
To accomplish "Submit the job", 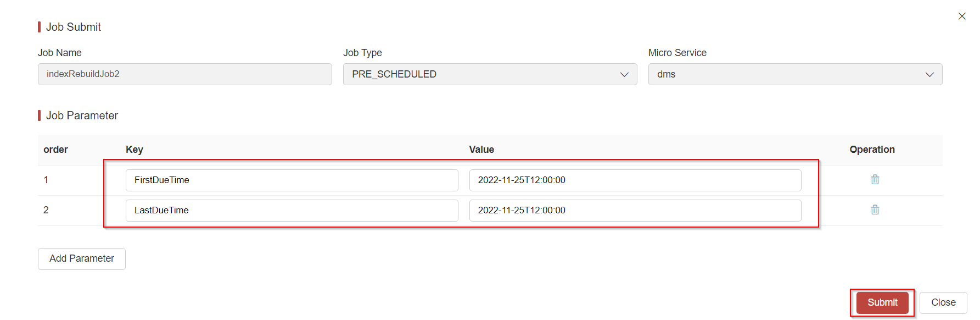I will [x=882, y=303].
